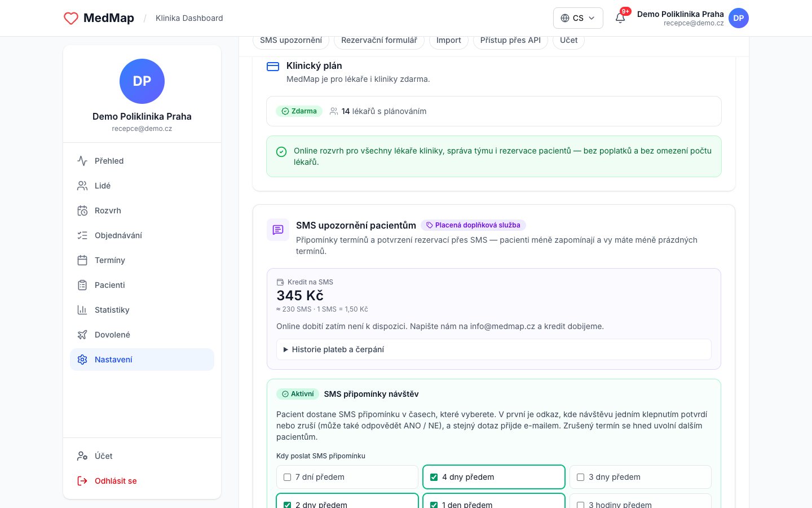Enable the 3 dny předem checkbox
812x508 pixels.
tap(580, 477)
